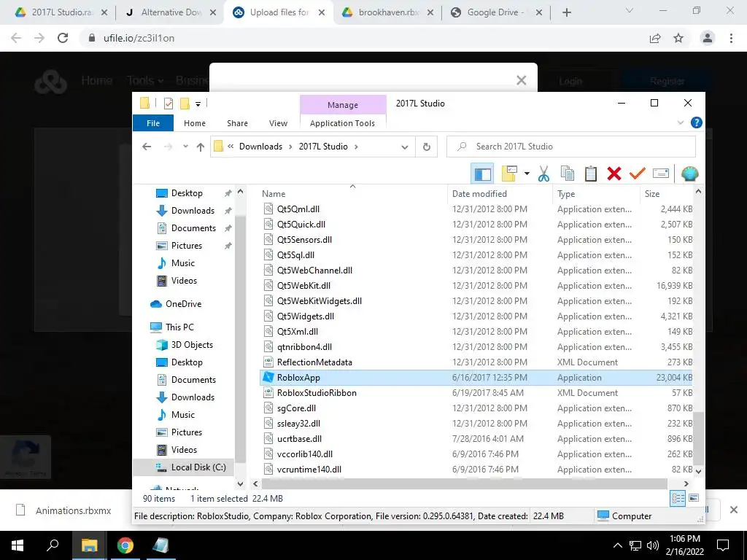
Task: Open recent locations dropdown arrow
Action: coord(185,147)
